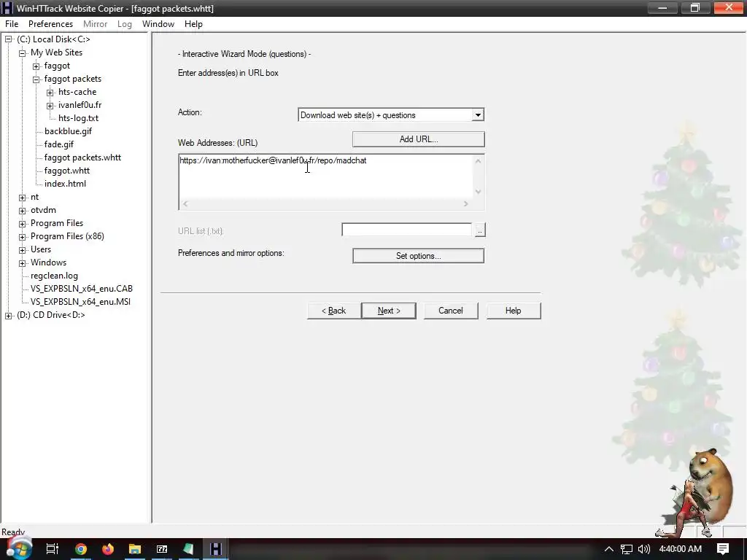Click the URL box scroll right arrow
The width and height of the screenshot is (747, 560).
(466, 204)
